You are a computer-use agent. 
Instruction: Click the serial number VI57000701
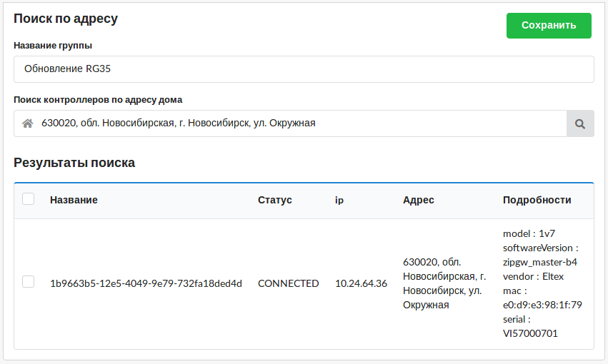(530, 333)
